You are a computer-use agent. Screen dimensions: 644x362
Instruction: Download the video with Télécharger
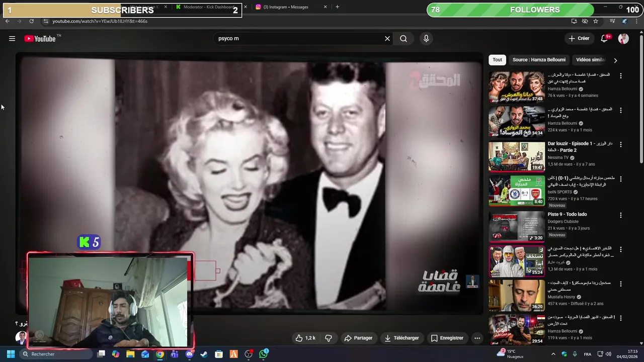tap(401, 338)
